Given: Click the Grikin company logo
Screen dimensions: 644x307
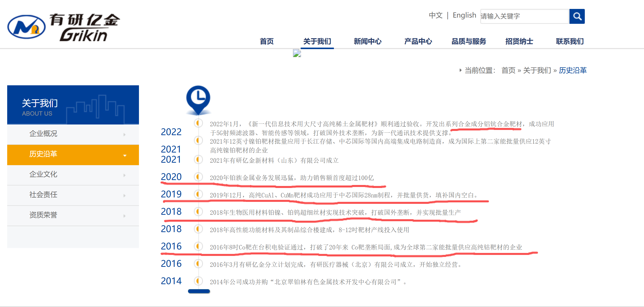Looking at the screenshot, I should (64, 27).
